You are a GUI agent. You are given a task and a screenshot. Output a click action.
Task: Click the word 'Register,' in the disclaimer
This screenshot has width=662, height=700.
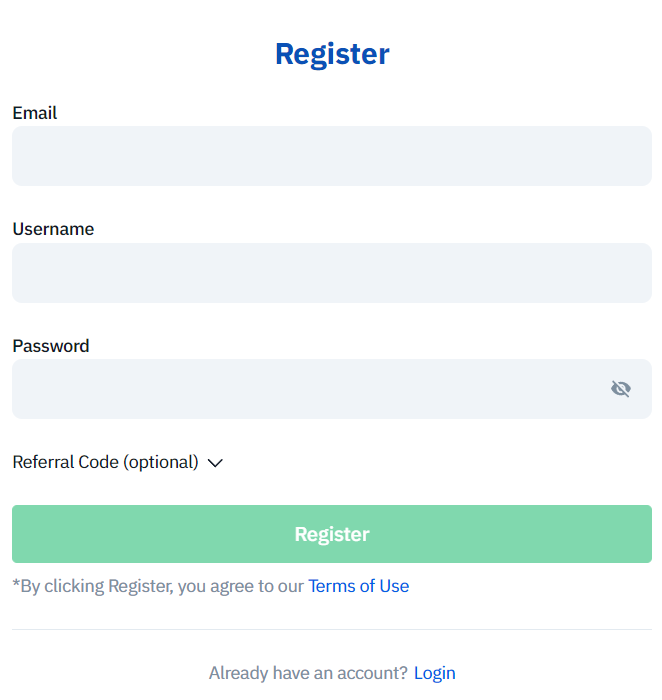coord(140,586)
